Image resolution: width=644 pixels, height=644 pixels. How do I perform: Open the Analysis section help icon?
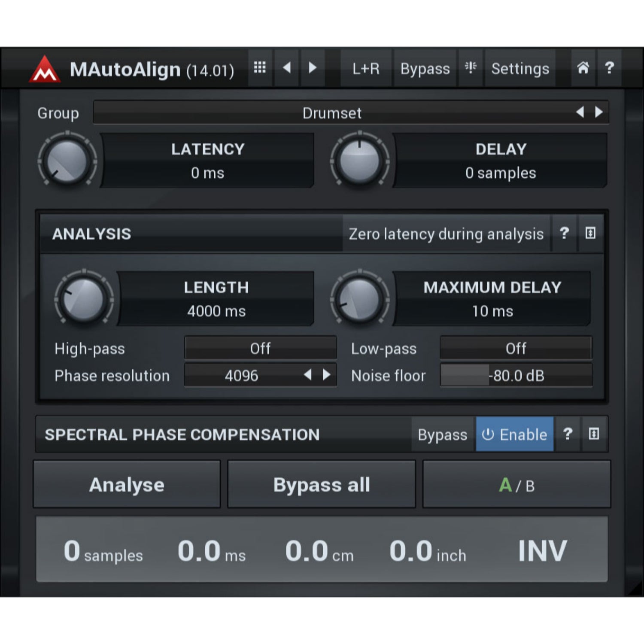[564, 234]
